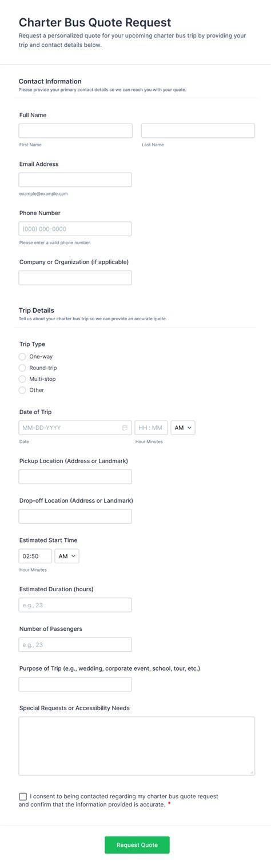
Task: Select the One-way trip type
Action: point(22,357)
